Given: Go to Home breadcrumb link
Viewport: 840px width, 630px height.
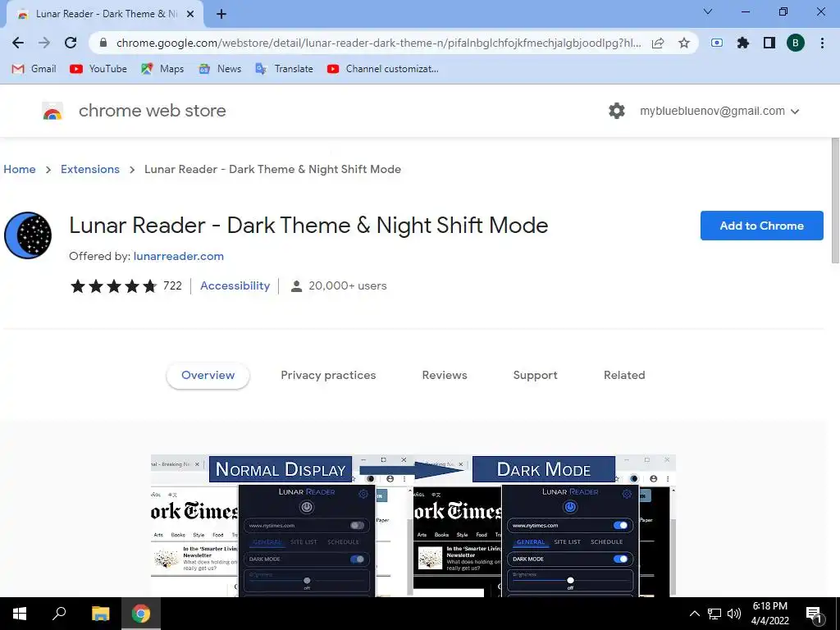Looking at the screenshot, I should [20, 169].
